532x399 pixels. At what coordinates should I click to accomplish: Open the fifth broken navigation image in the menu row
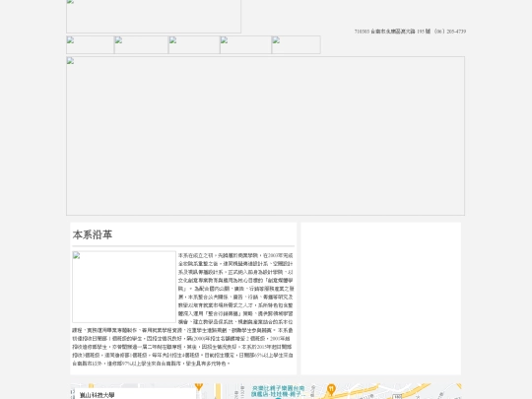297,44
